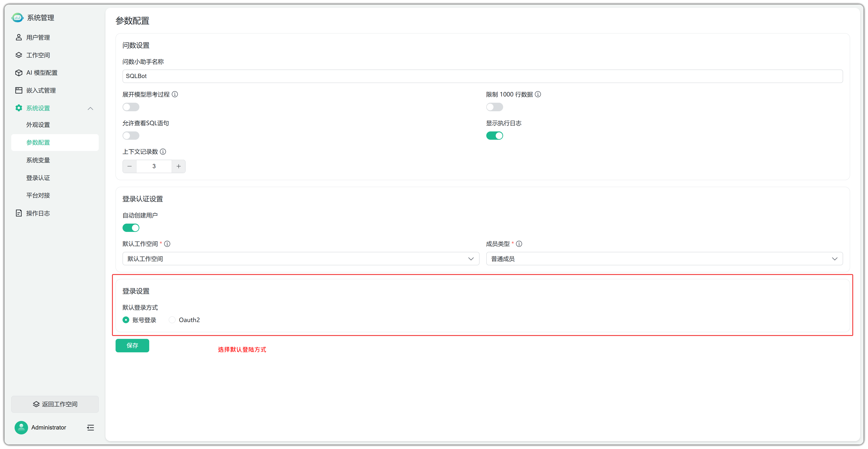Click info icon beside 上下文记录数
The width and height of the screenshot is (868, 449).
[163, 152]
